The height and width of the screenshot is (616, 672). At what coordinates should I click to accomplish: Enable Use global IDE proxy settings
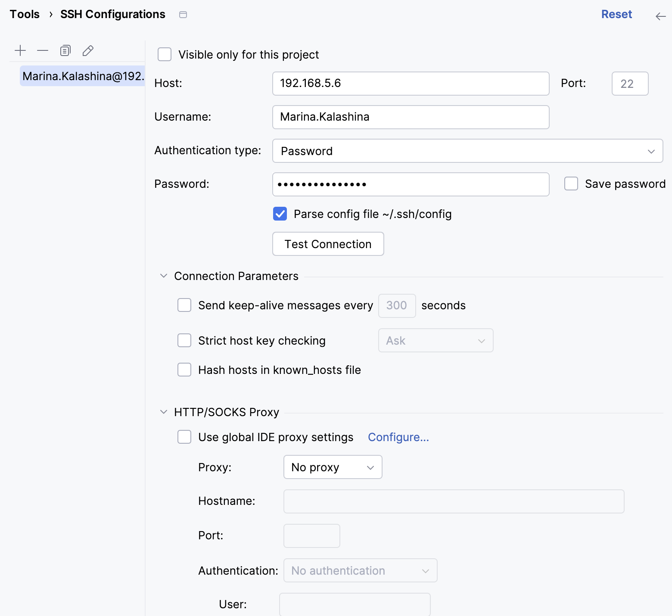(x=184, y=437)
